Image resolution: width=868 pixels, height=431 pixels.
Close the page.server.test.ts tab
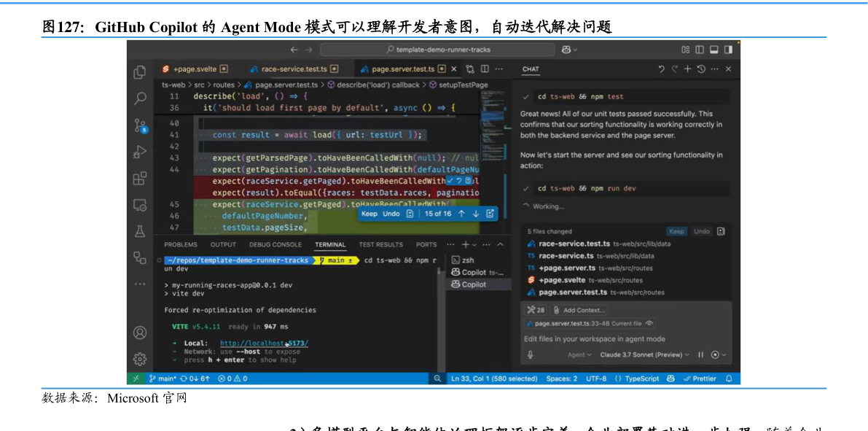click(x=454, y=69)
